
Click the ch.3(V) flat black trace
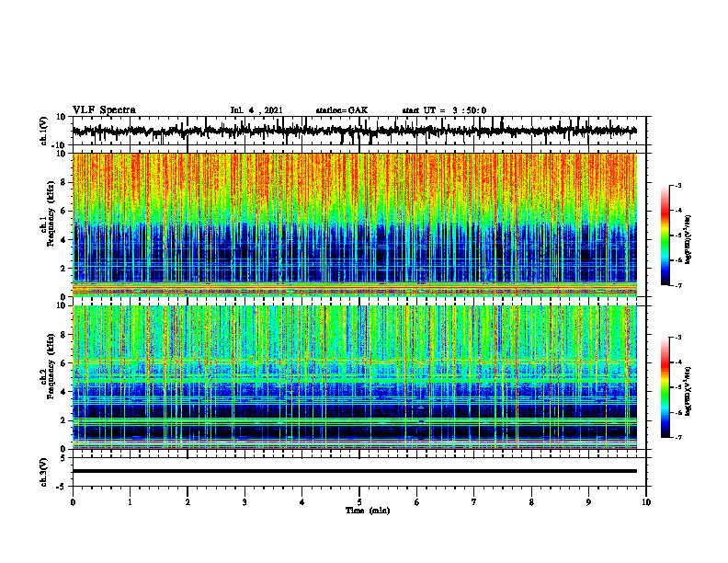(x=355, y=471)
